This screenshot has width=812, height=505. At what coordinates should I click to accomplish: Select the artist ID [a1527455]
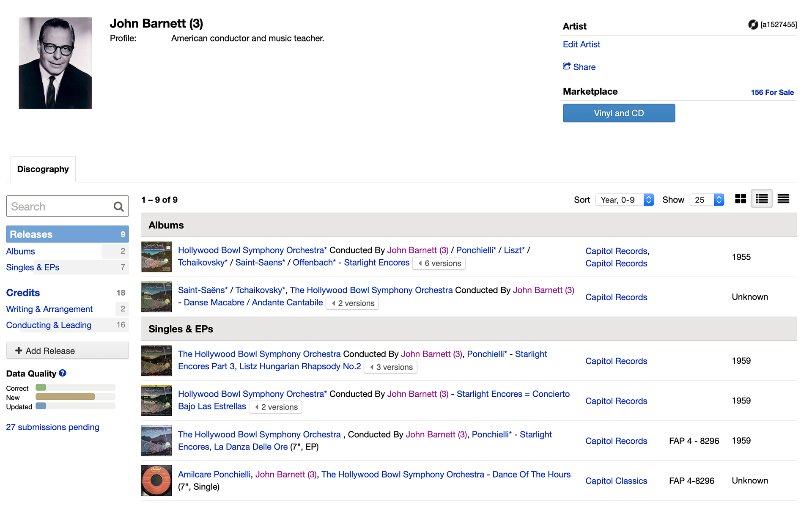pos(779,25)
